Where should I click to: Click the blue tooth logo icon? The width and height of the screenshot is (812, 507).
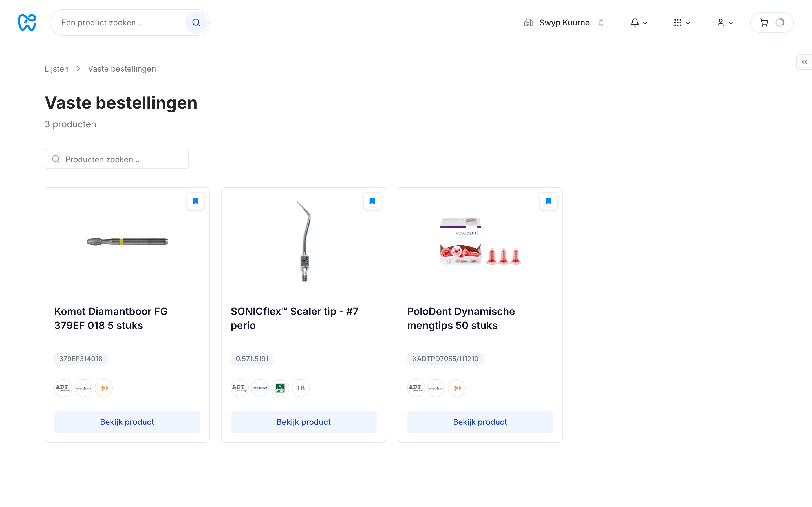click(x=27, y=23)
